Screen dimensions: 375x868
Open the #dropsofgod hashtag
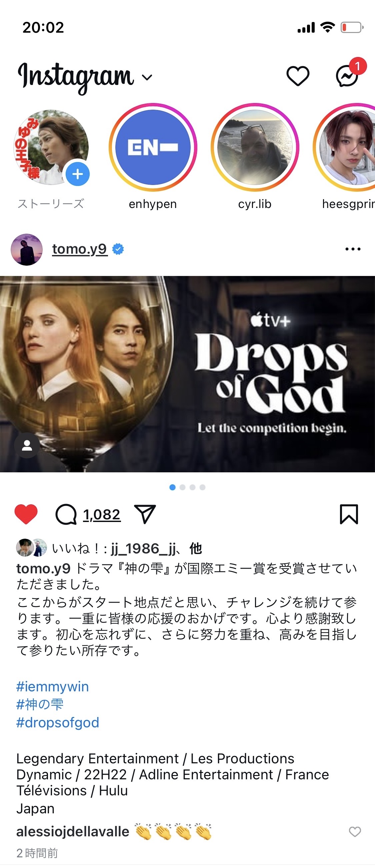tap(58, 722)
